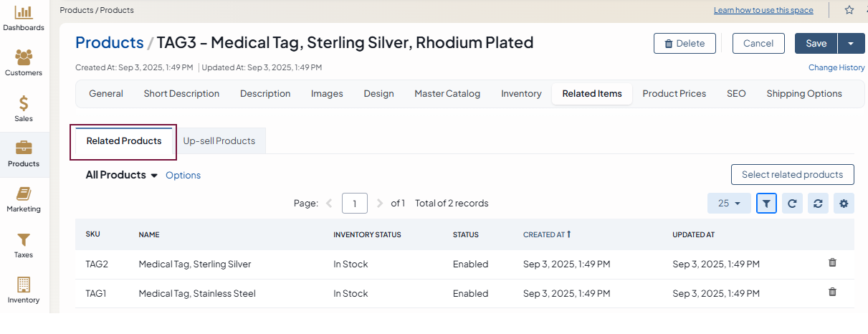Expand the Save button dropdown arrow
This screenshot has width=868, height=334.
(851, 44)
